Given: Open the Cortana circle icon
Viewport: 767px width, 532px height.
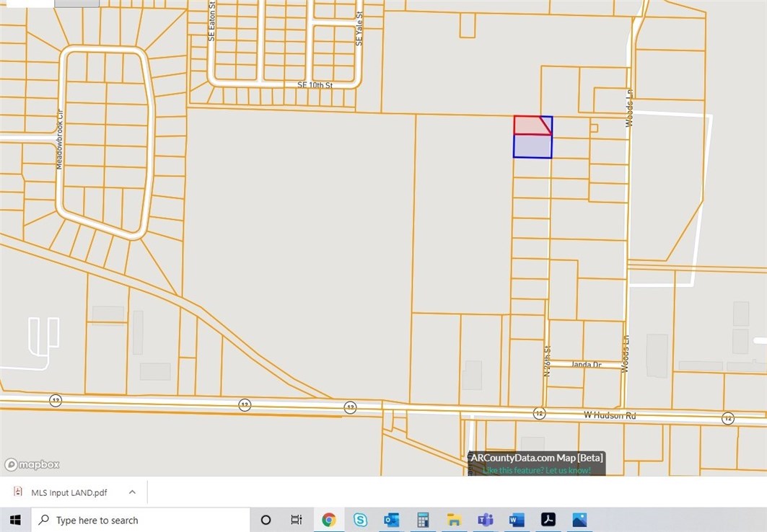Looking at the screenshot, I should [x=266, y=520].
